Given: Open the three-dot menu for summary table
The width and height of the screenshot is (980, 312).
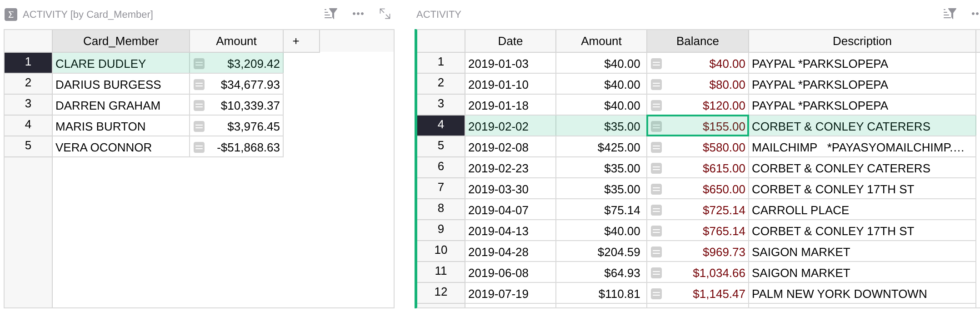Looking at the screenshot, I should pos(358,14).
